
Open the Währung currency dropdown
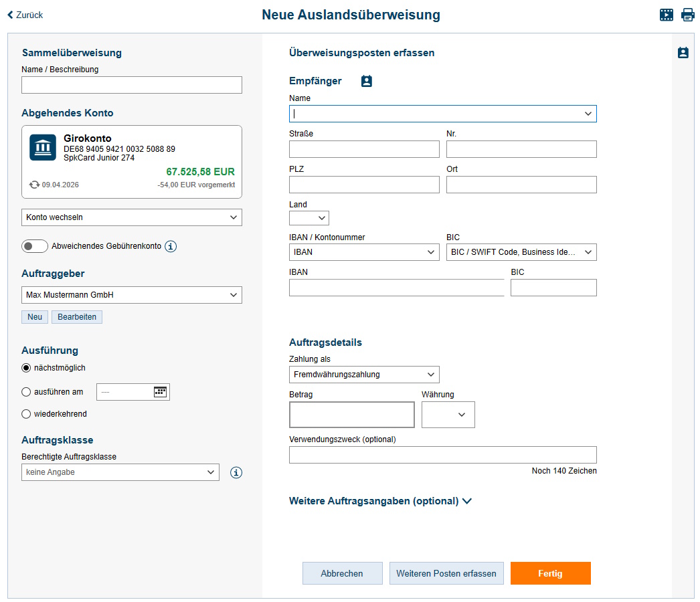[x=448, y=415]
